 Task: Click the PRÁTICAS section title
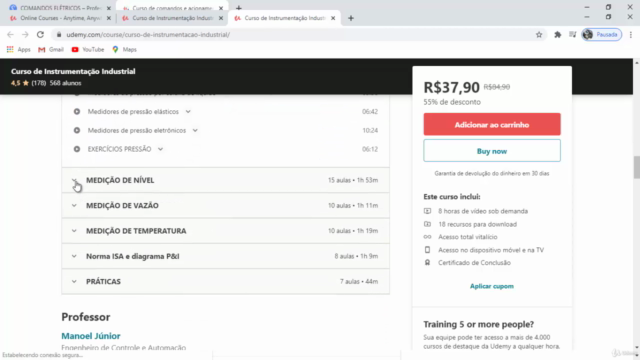pyautogui.click(x=103, y=281)
